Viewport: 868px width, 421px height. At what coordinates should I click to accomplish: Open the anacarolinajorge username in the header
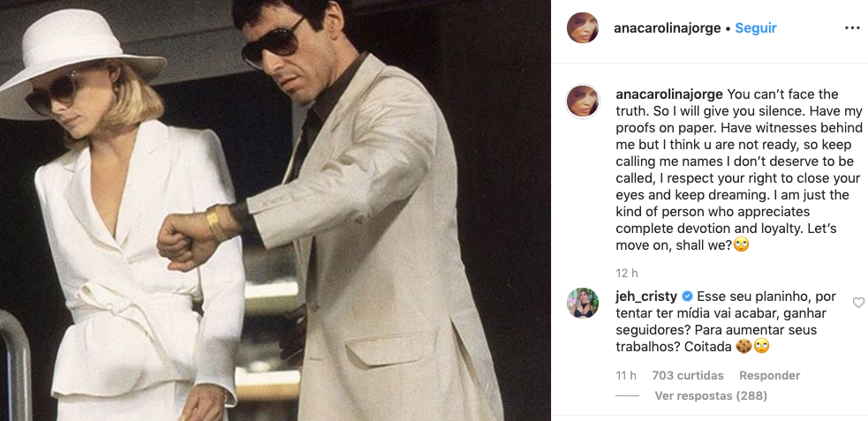668,28
